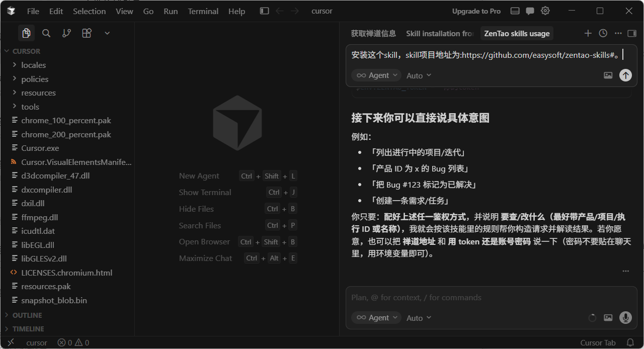Open the Search sidebar icon

point(46,33)
